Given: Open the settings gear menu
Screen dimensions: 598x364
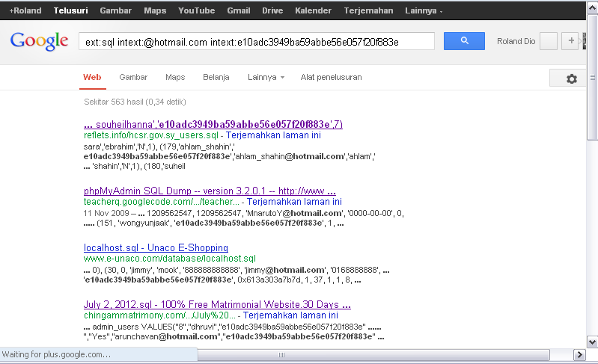Looking at the screenshot, I should [x=571, y=78].
